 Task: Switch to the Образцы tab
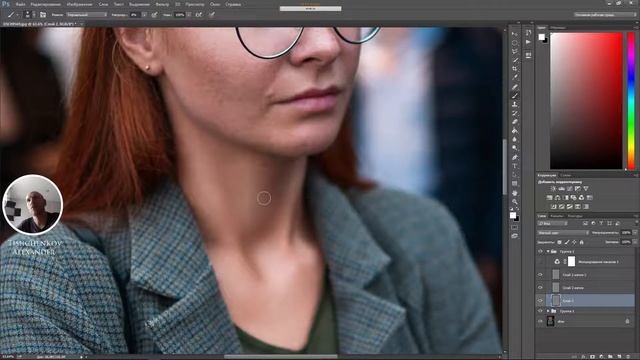(x=558, y=28)
